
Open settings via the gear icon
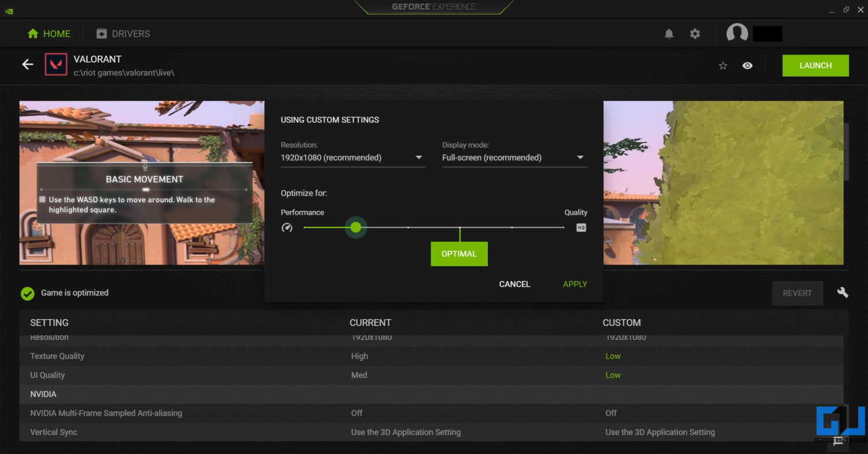695,34
